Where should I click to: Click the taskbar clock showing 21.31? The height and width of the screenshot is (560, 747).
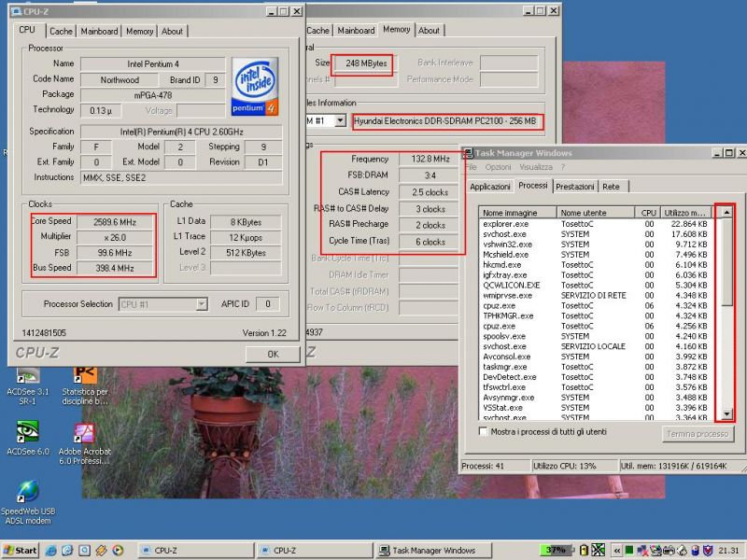tap(728, 551)
